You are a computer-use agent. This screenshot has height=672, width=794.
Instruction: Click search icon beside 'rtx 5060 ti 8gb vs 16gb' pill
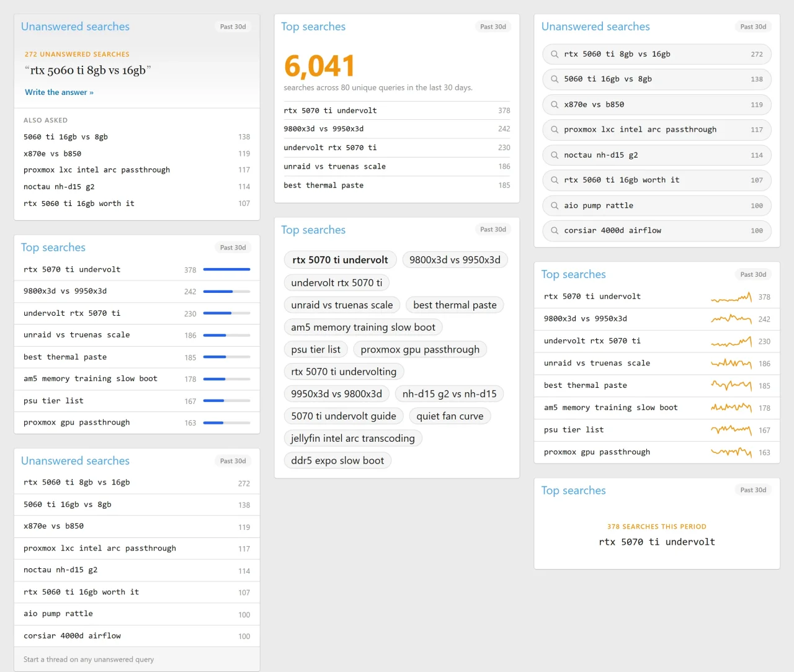pos(555,55)
